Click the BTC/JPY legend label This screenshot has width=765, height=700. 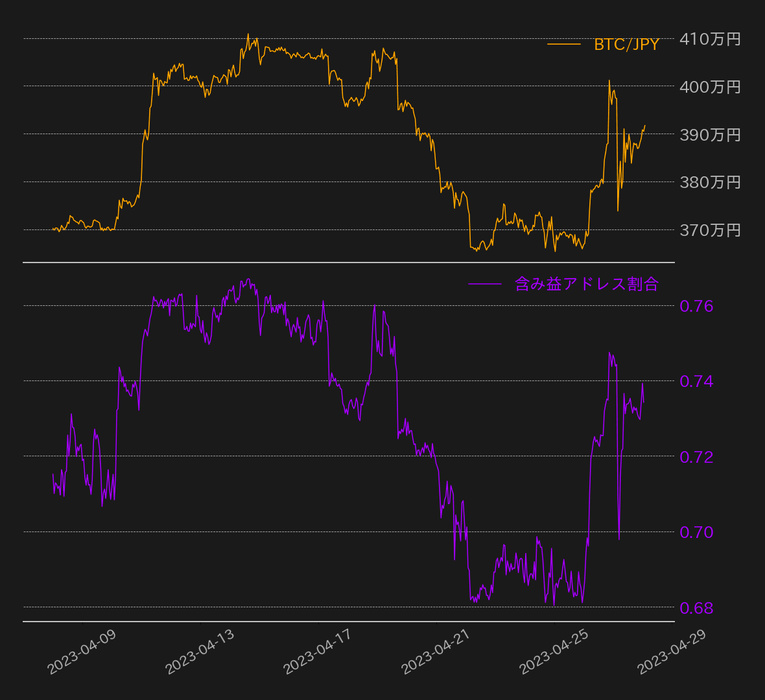point(626,45)
